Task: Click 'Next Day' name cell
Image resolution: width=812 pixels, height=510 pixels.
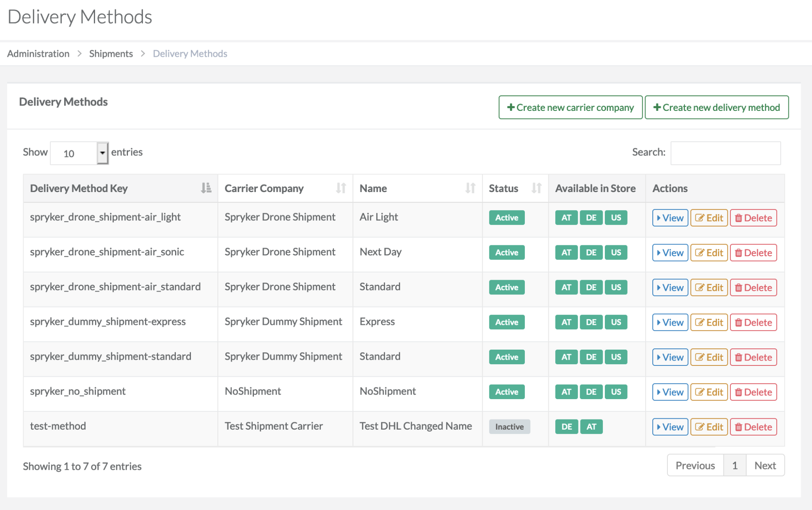Action: coord(418,254)
